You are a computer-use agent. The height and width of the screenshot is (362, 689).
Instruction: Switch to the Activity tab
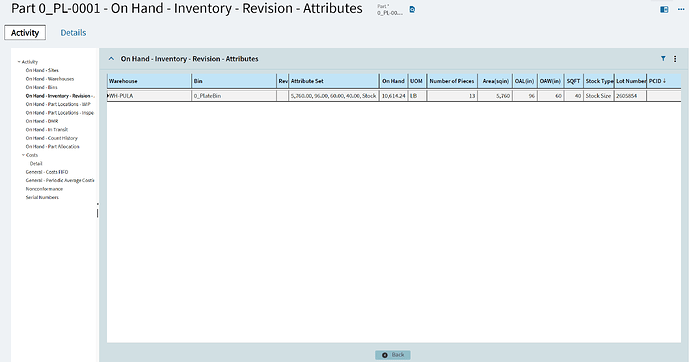(25, 33)
